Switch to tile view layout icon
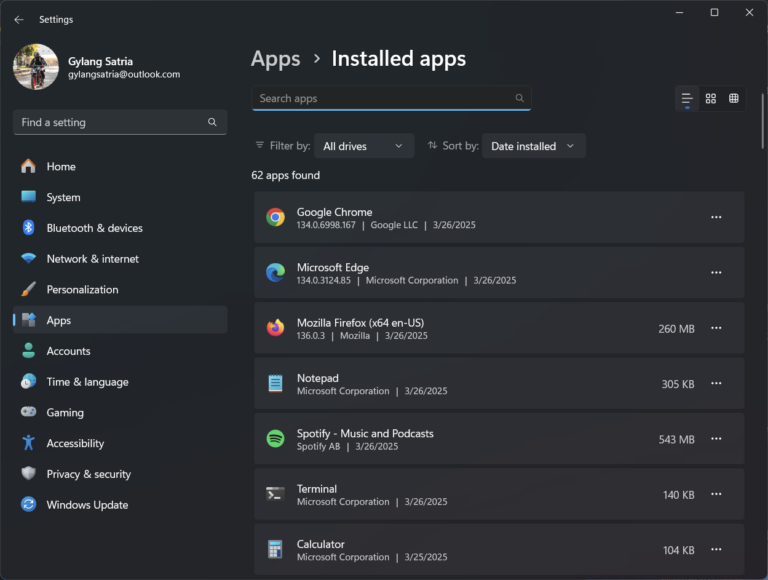 point(734,98)
